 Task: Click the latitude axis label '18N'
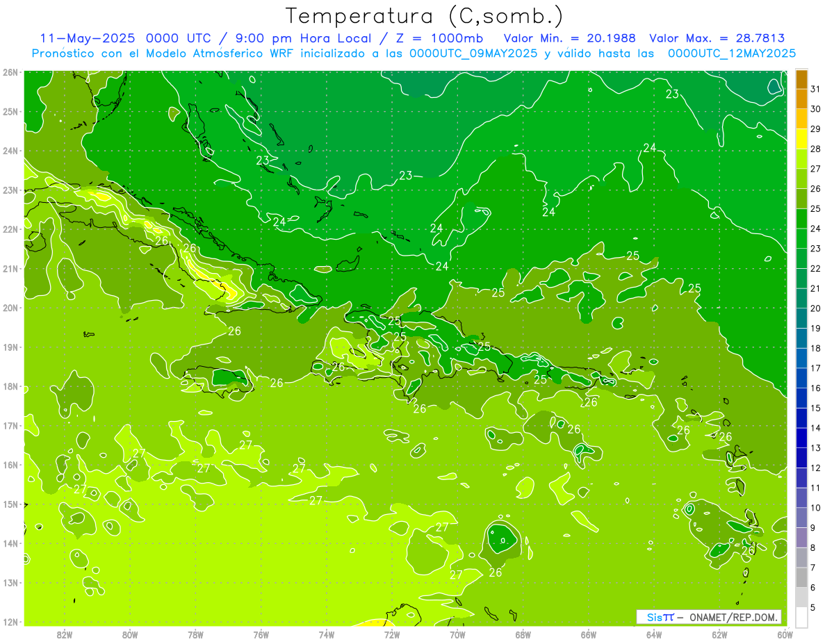pyautogui.click(x=10, y=386)
